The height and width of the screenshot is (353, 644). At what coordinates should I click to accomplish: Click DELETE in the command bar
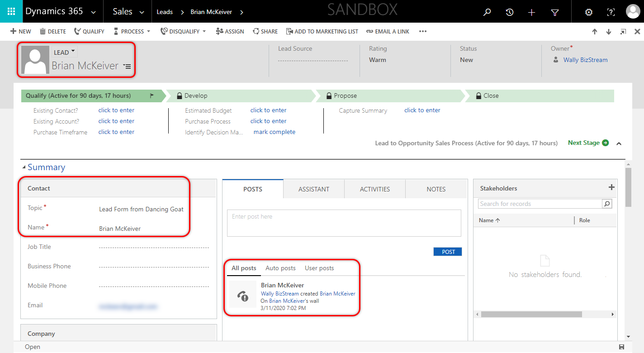[53, 31]
